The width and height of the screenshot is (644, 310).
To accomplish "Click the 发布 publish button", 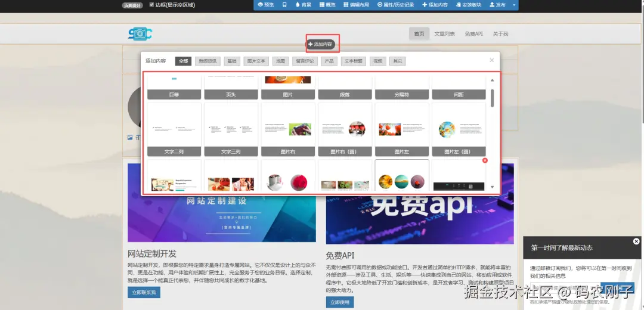I will pos(497,5).
